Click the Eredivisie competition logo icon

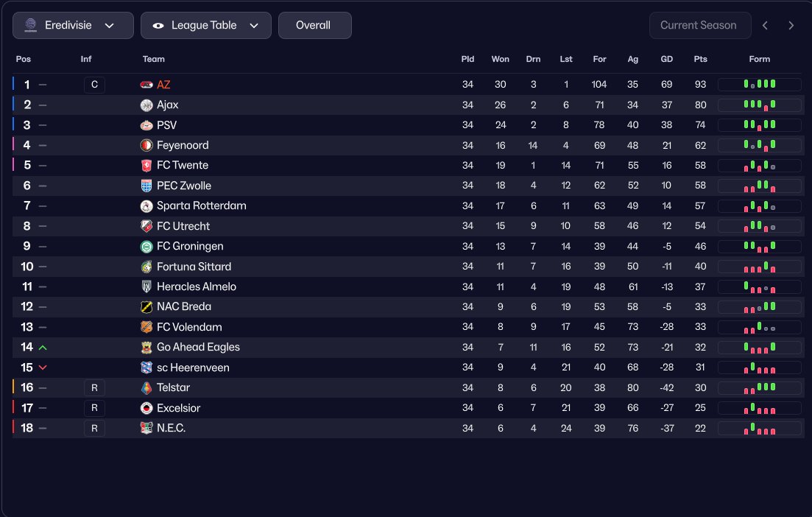[x=31, y=25]
